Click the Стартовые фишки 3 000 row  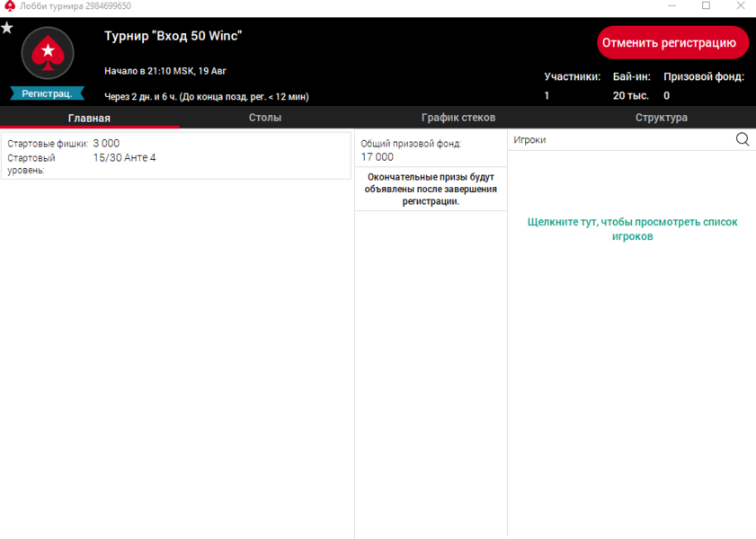pos(63,144)
